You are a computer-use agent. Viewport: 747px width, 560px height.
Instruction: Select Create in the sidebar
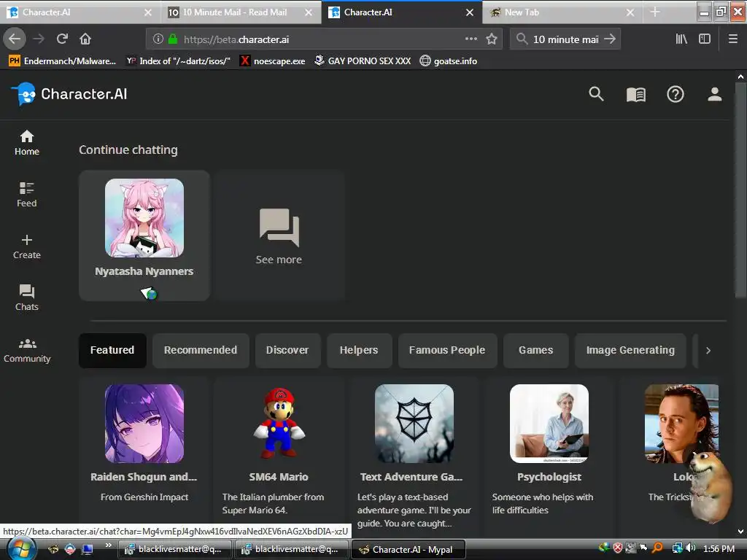27,246
